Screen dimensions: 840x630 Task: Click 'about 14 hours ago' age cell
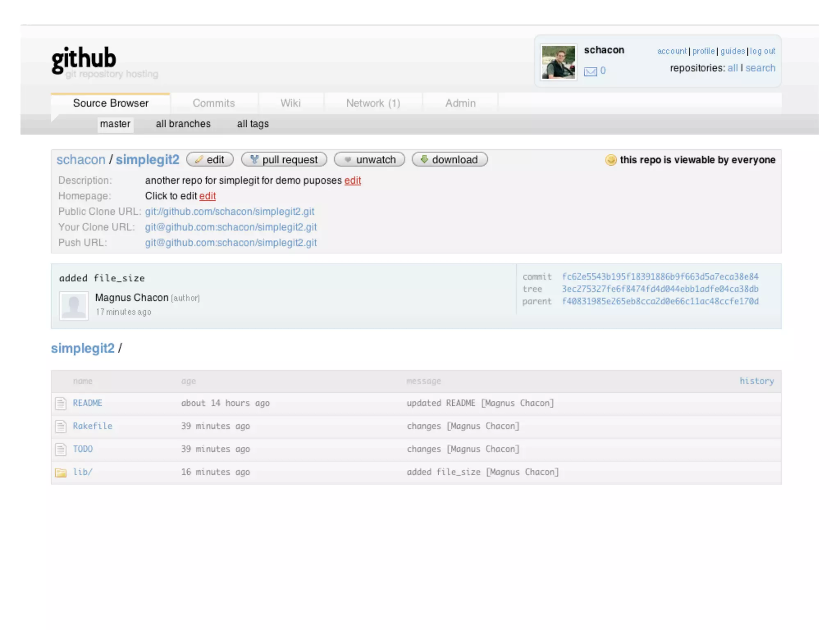click(225, 403)
